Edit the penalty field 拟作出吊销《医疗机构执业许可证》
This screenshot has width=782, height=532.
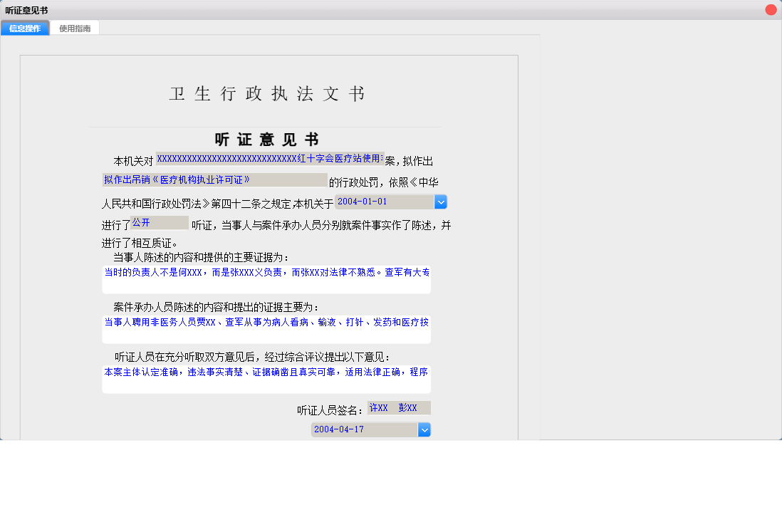[214, 179]
